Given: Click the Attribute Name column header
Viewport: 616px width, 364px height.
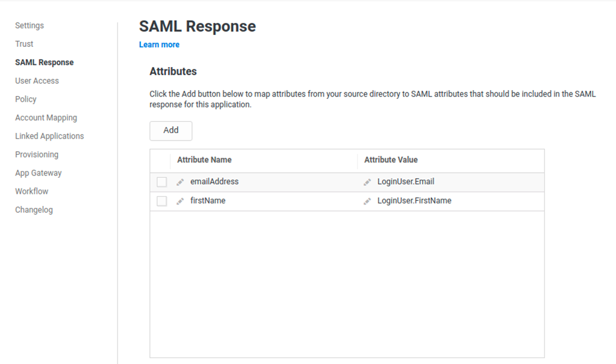Looking at the screenshot, I should click(x=204, y=159).
